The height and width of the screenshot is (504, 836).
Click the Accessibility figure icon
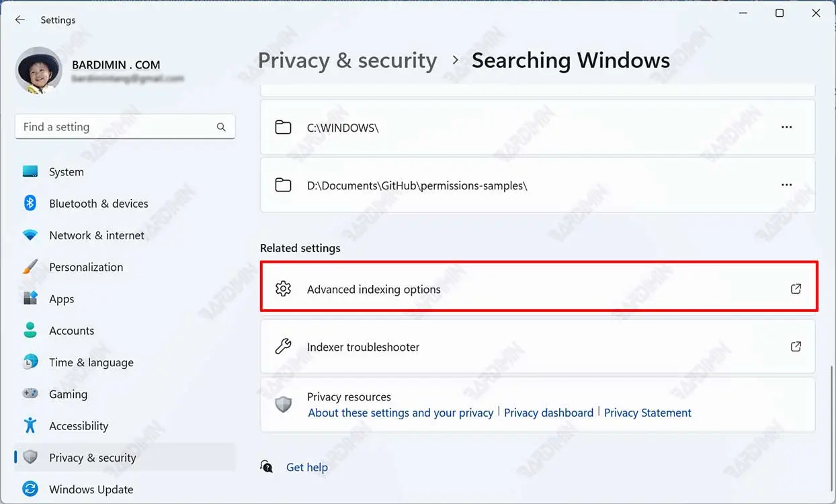pyautogui.click(x=30, y=425)
